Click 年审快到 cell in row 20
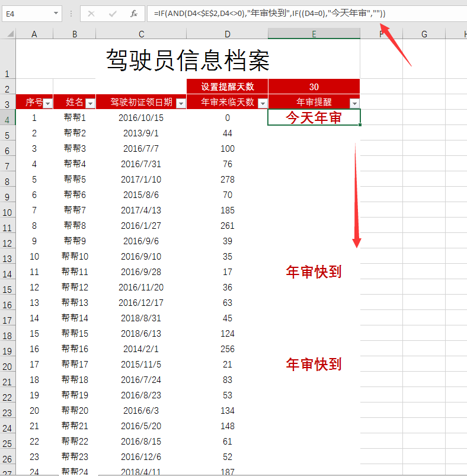 (x=314, y=365)
